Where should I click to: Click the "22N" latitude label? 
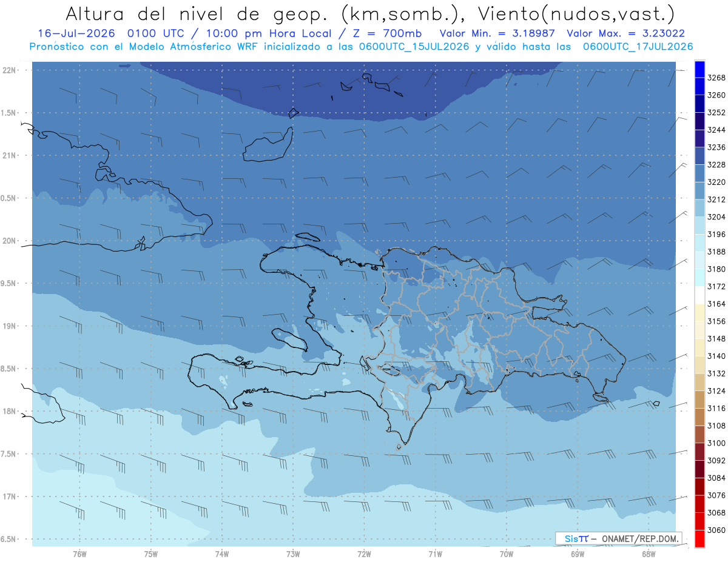point(10,70)
